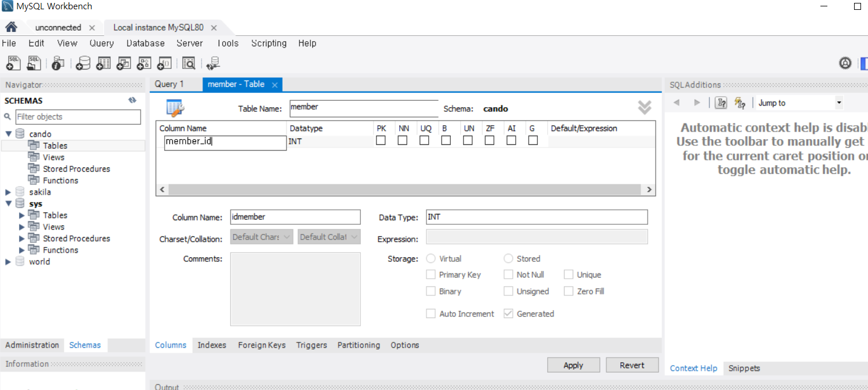868x390 pixels.
Task: Click the table editor wrench icon
Action: [x=175, y=108]
